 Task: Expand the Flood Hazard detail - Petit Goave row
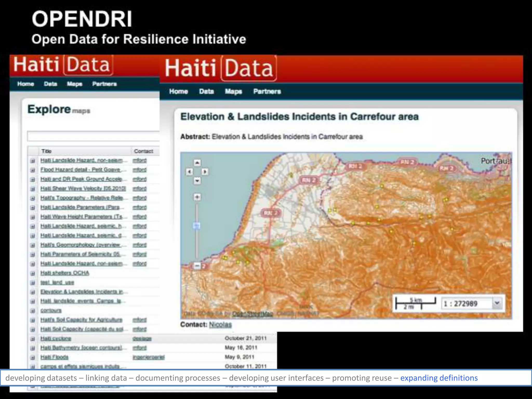[x=33, y=170]
